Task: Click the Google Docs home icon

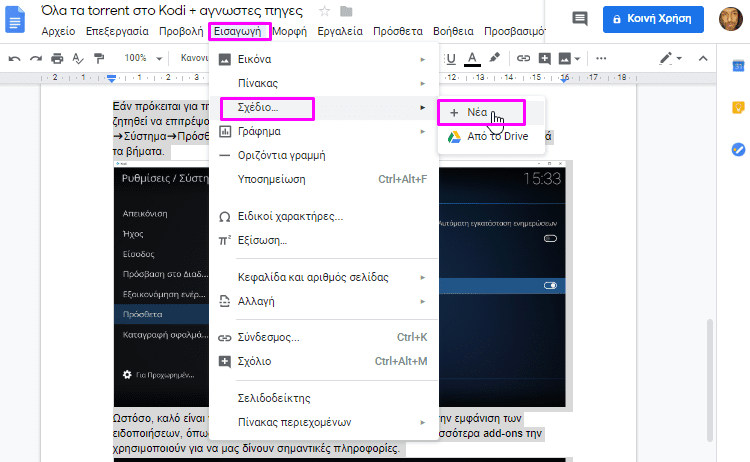Action: [15, 20]
